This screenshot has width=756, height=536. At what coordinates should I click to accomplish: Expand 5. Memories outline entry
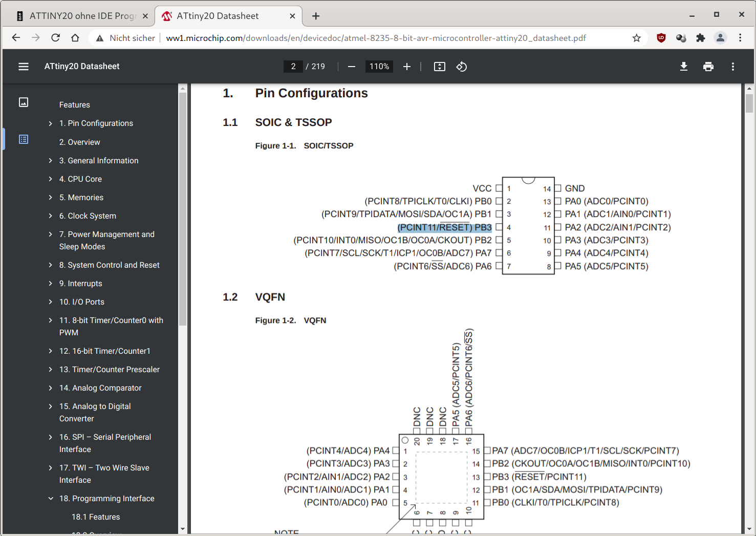click(50, 198)
